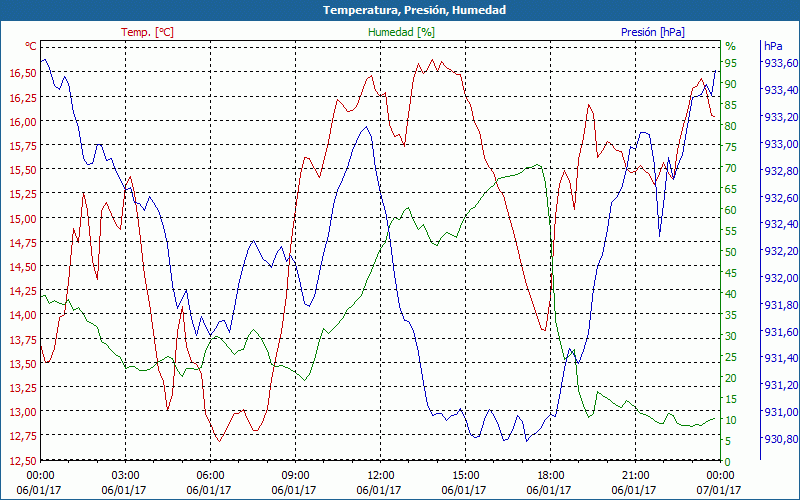Click the 45 humidity axis value

(x=731, y=273)
